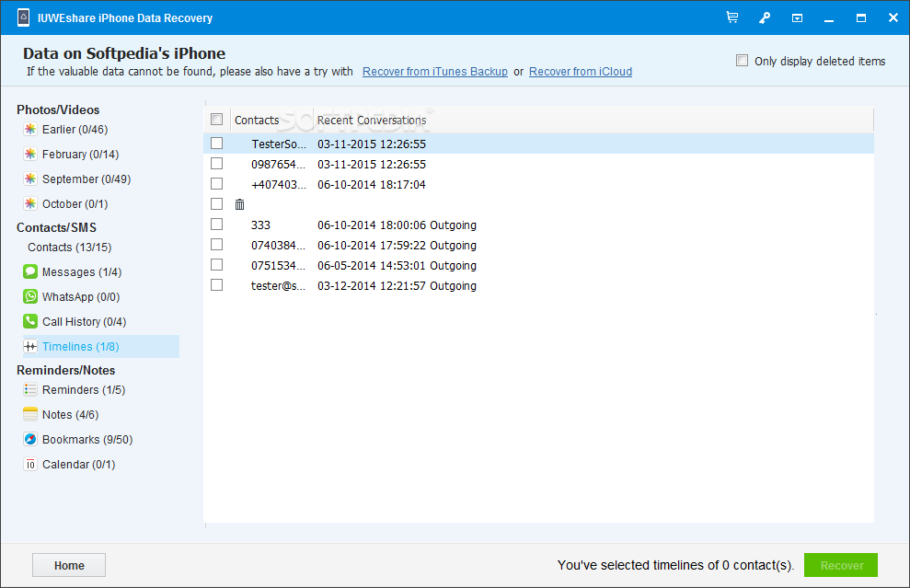
Task: Click the Call History phone icon
Action: coord(30,321)
